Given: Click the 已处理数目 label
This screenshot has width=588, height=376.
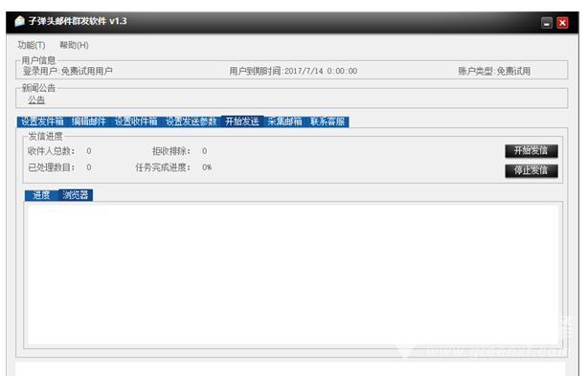Looking at the screenshot, I should (51, 167).
